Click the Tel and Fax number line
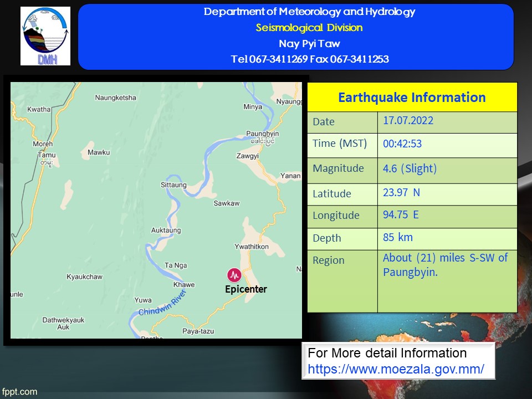 [x=310, y=59]
